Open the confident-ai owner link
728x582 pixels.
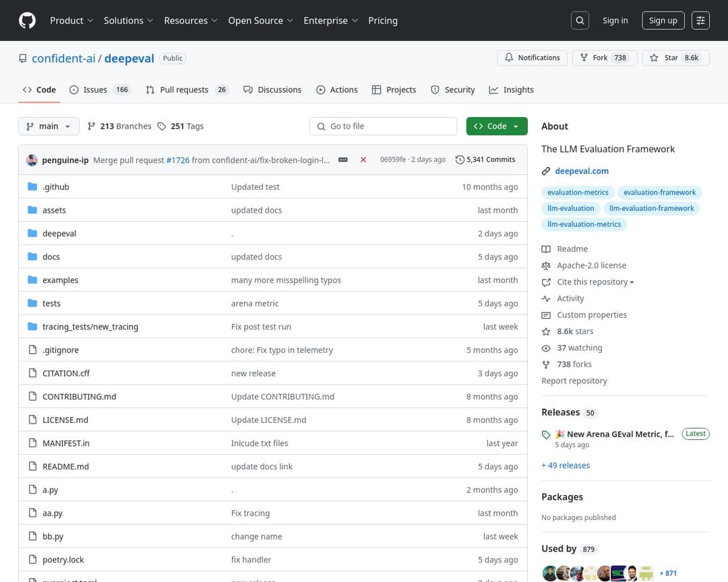[x=63, y=59]
